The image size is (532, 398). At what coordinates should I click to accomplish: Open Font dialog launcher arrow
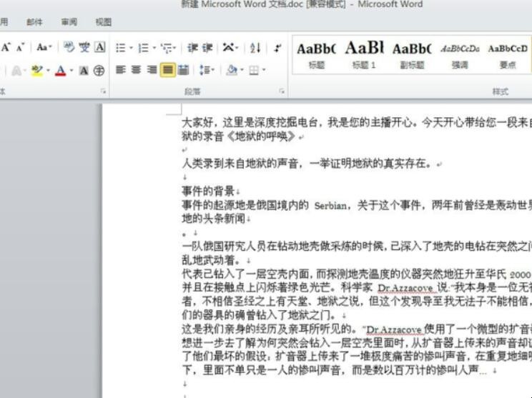(x=103, y=91)
